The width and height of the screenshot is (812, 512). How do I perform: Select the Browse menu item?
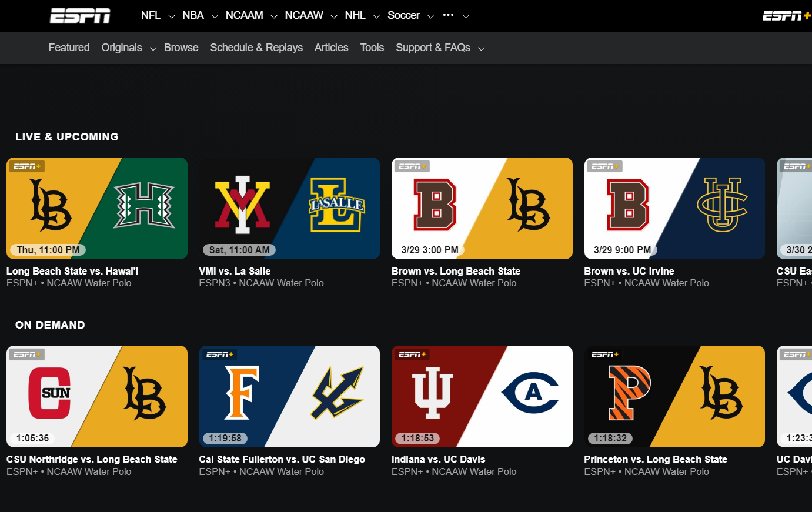coord(181,48)
